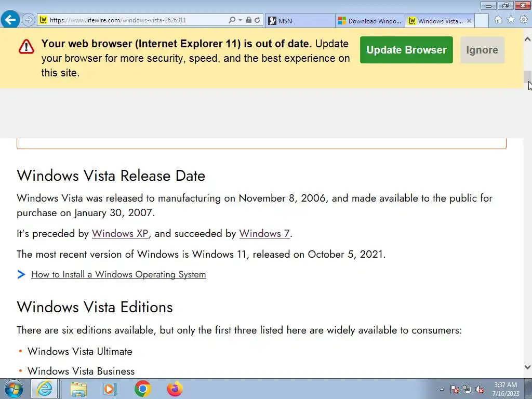Click the Action Center flag icon

click(455, 389)
